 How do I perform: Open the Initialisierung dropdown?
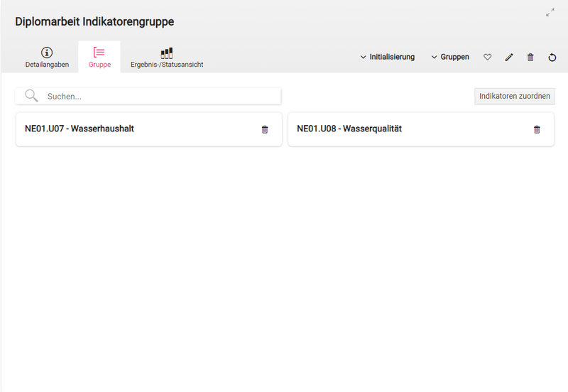coord(387,57)
